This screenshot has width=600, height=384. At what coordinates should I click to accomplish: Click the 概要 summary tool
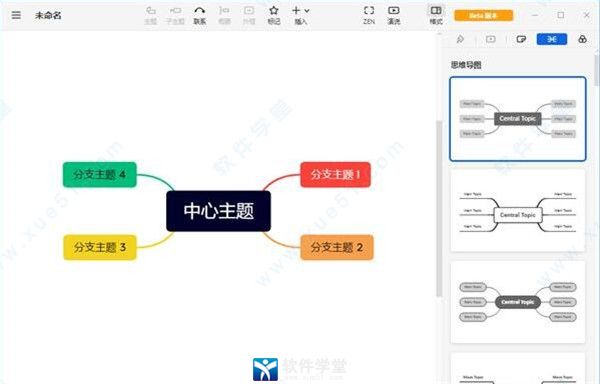pyautogui.click(x=224, y=15)
